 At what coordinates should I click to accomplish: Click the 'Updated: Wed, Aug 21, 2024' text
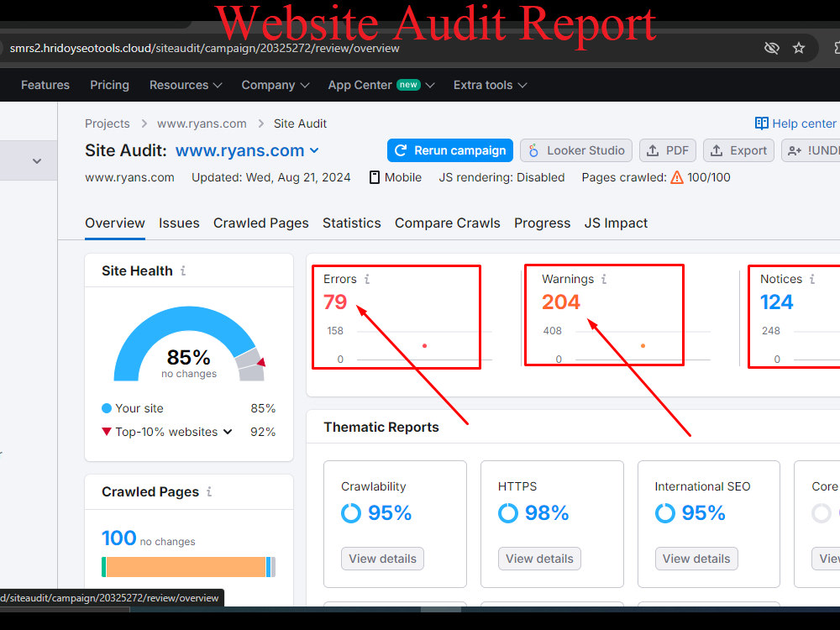click(x=271, y=177)
